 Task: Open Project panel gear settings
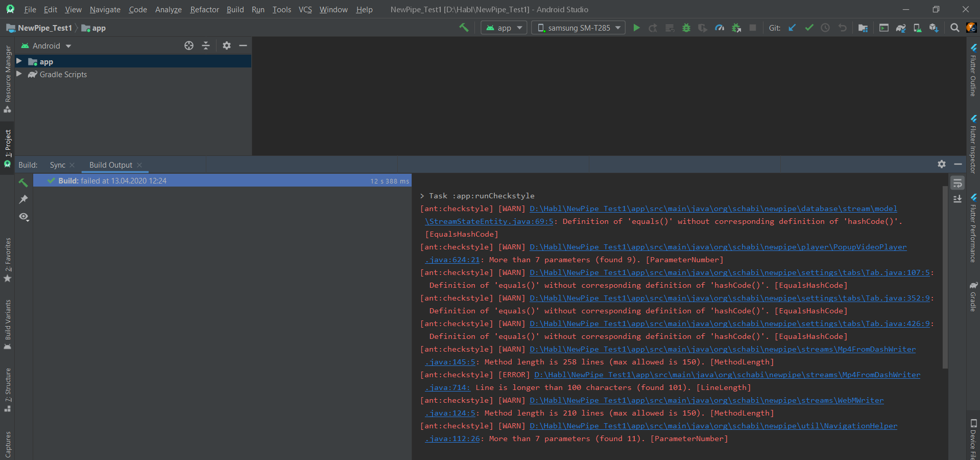pyautogui.click(x=227, y=45)
